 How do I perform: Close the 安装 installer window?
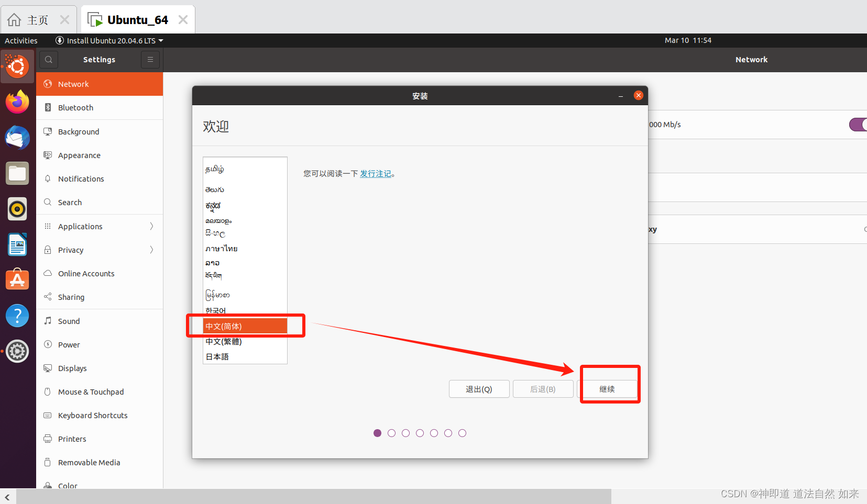tap(639, 95)
